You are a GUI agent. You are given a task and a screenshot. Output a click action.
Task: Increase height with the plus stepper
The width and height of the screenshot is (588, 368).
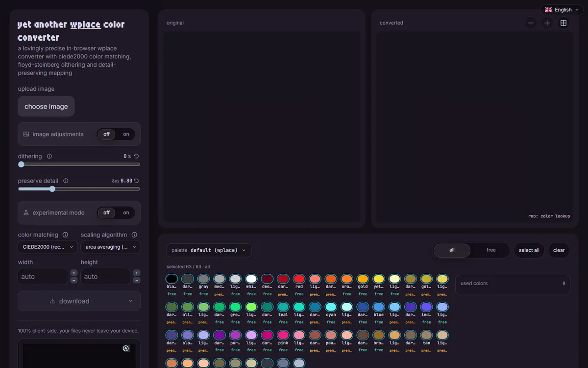pos(137,273)
